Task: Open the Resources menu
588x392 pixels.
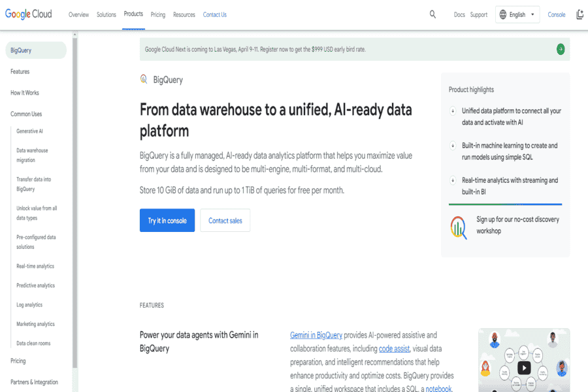Action: pos(184,14)
